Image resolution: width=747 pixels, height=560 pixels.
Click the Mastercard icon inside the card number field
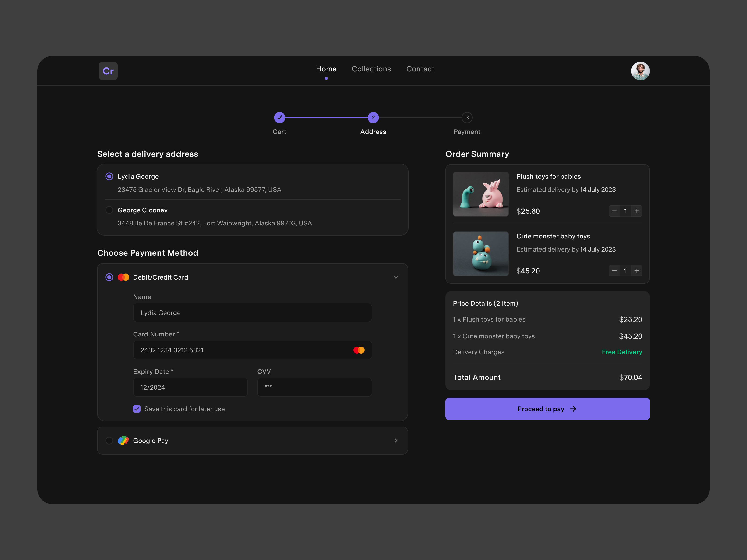pyautogui.click(x=359, y=350)
